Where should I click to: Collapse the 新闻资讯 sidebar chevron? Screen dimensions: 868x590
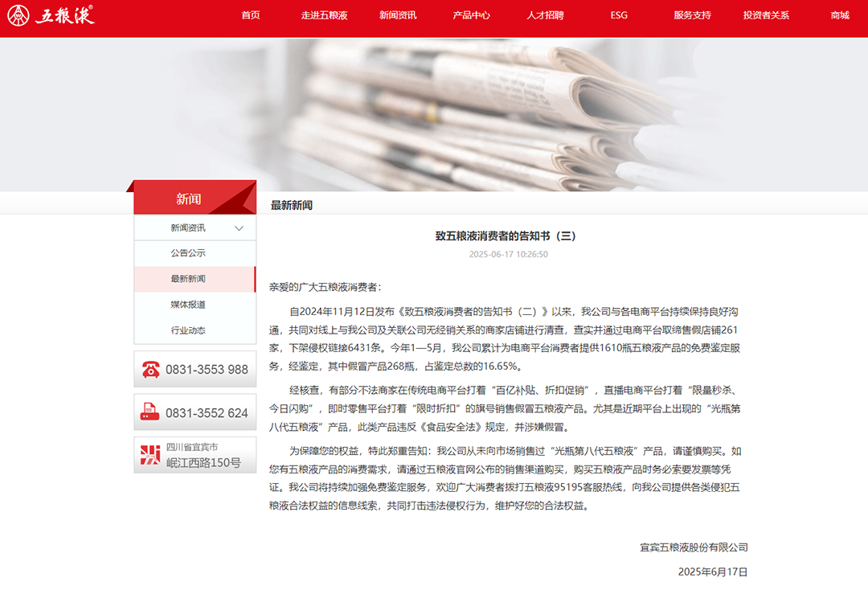coord(239,227)
